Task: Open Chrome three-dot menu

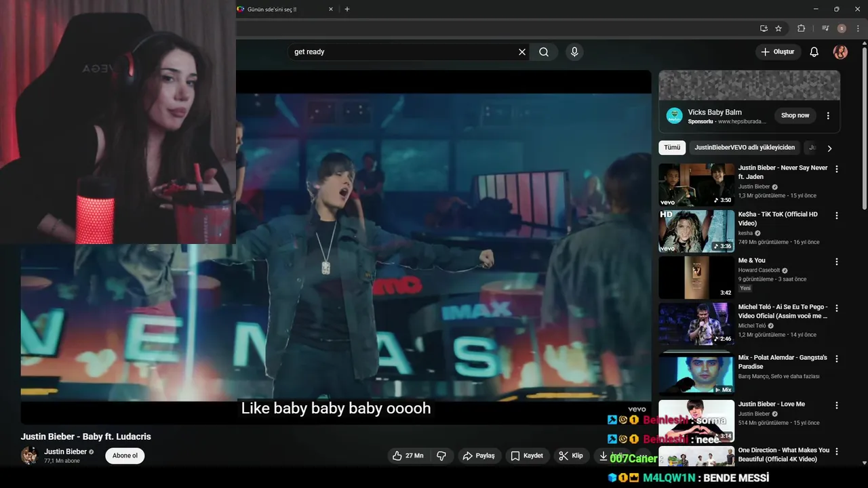Action: point(858,28)
